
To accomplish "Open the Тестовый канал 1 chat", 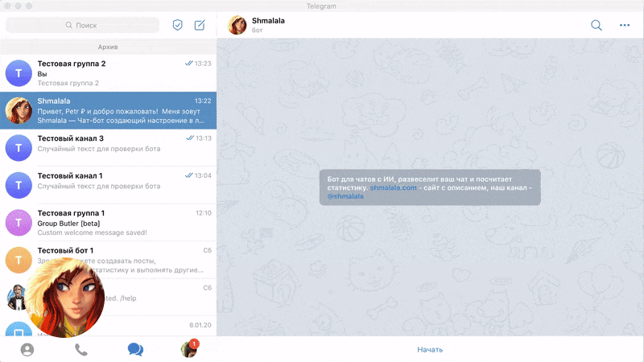I will [x=108, y=185].
